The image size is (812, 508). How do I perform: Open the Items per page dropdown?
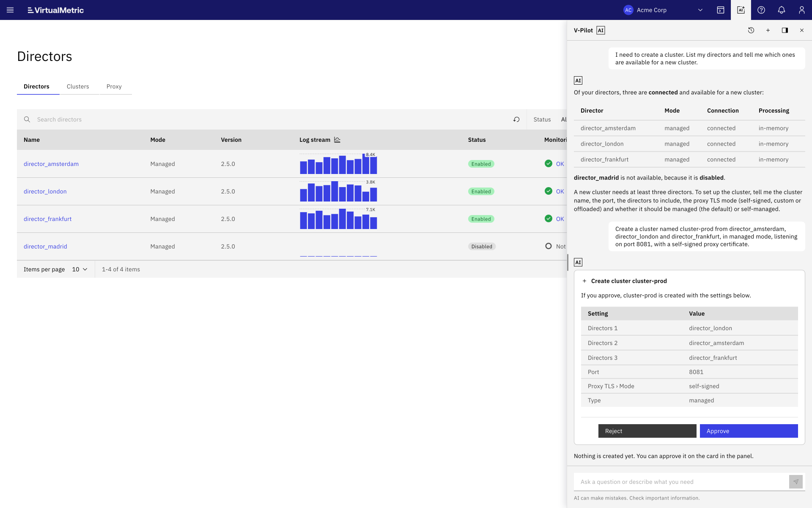[x=80, y=269]
